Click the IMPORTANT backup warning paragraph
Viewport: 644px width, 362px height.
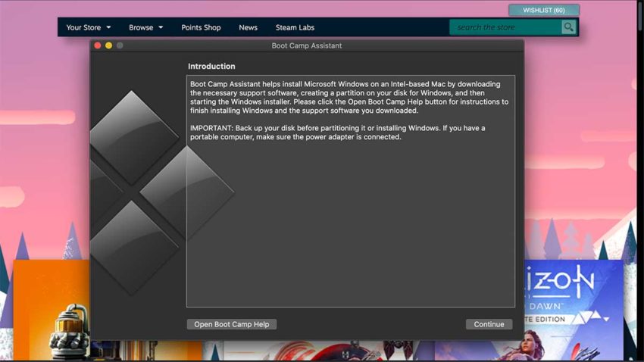pyautogui.click(x=337, y=133)
